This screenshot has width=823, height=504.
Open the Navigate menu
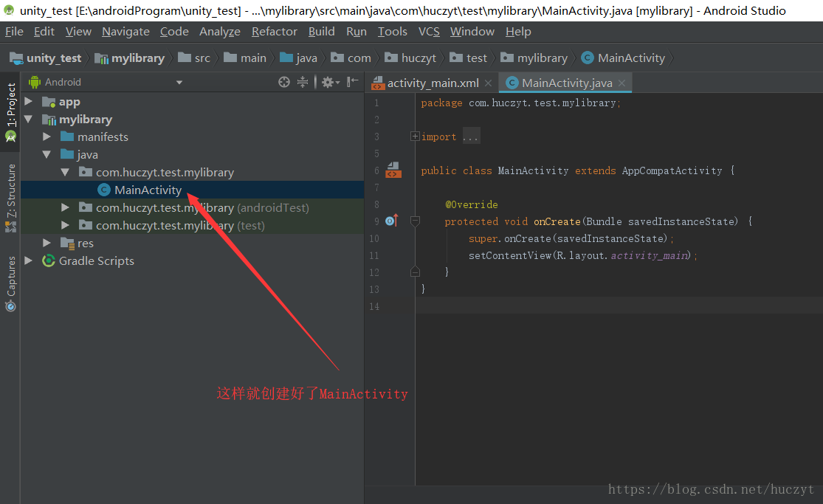click(125, 32)
